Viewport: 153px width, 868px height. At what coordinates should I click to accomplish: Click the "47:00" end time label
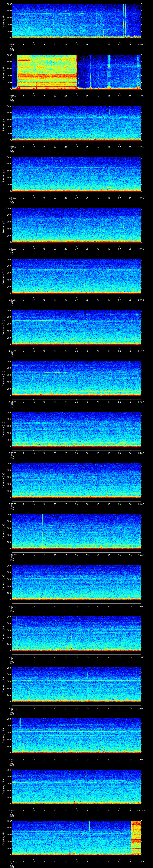click(x=141, y=147)
